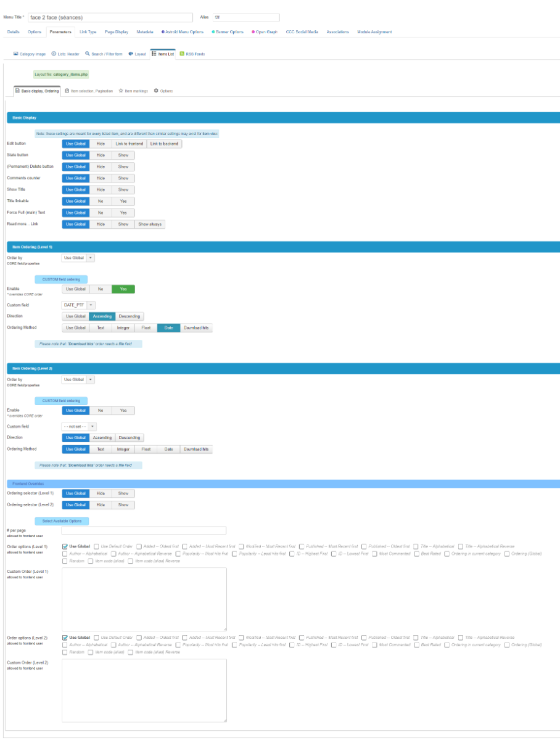Open the Associations tab
The width and height of the screenshot is (560, 740).
tap(337, 31)
